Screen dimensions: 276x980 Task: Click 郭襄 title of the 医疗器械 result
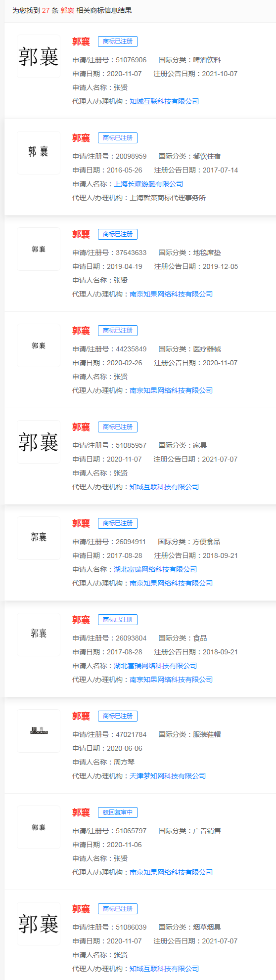click(x=81, y=331)
